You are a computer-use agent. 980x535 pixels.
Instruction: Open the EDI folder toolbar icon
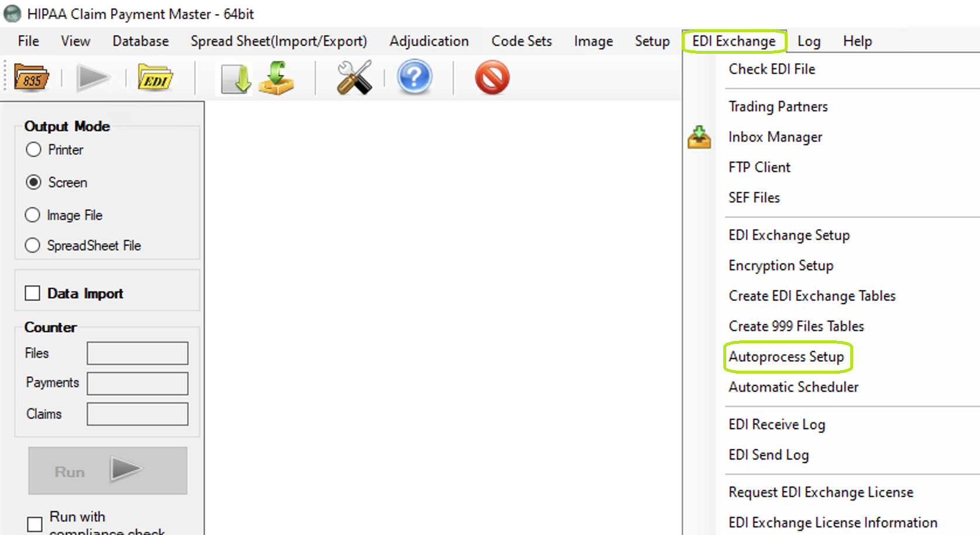(x=155, y=77)
